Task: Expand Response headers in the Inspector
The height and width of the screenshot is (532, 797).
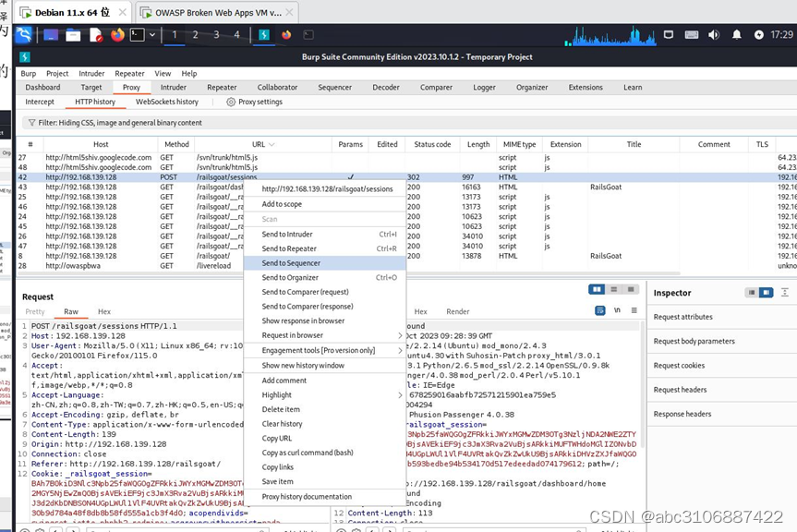Action: pyautogui.click(x=722, y=414)
